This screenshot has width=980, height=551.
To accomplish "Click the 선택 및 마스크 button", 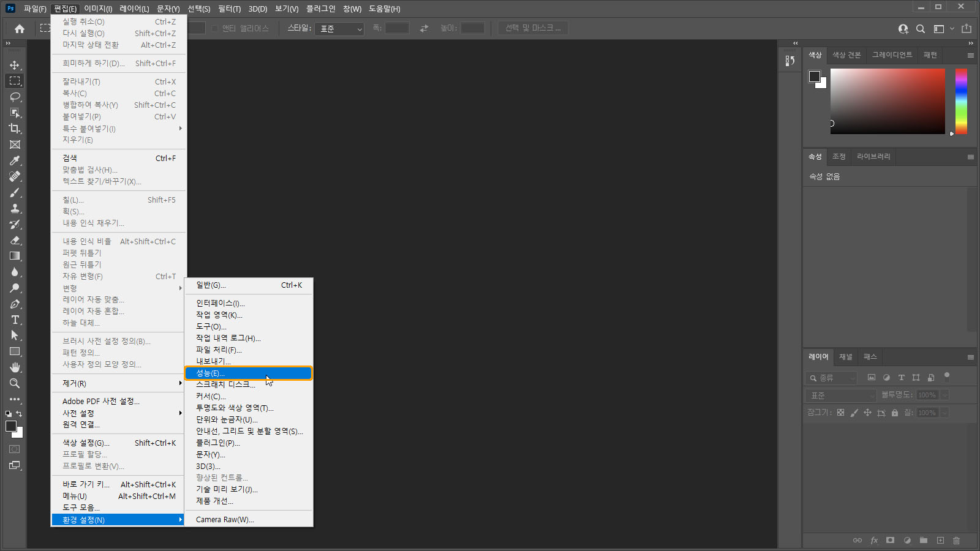I will pyautogui.click(x=533, y=28).
